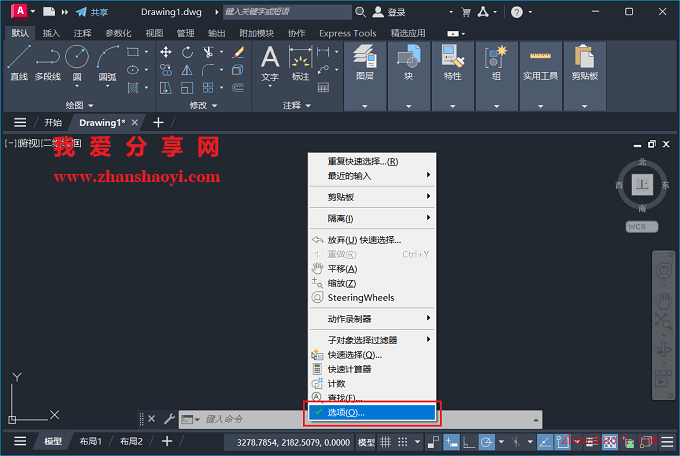Toggle isometric drafting in status bar
The width and height of the screenshot is (680, 456).
pos(516,442)
